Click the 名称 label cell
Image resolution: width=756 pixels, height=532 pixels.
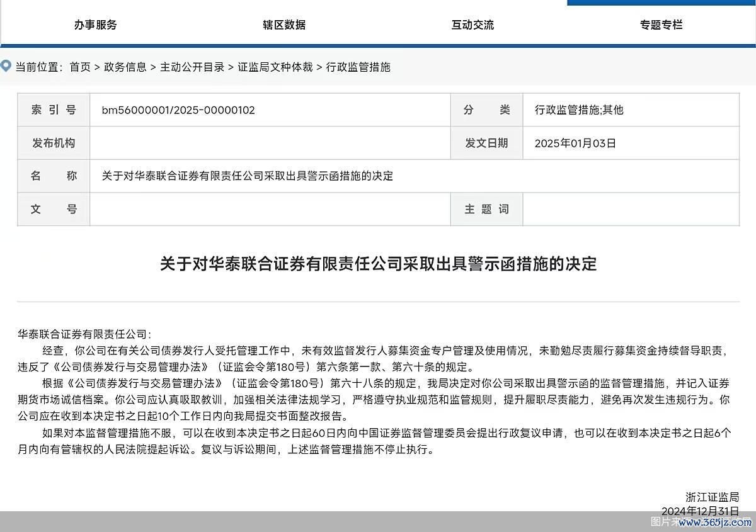54,176
